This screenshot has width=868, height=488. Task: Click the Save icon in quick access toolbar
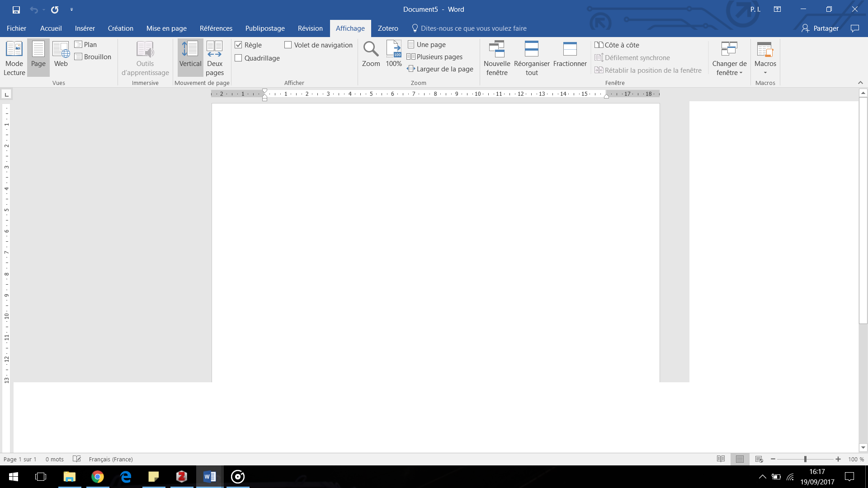[x=16, y=9]
